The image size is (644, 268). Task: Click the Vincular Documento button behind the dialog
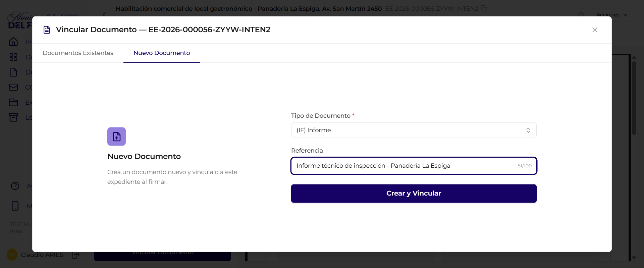(x=162, y=256)
